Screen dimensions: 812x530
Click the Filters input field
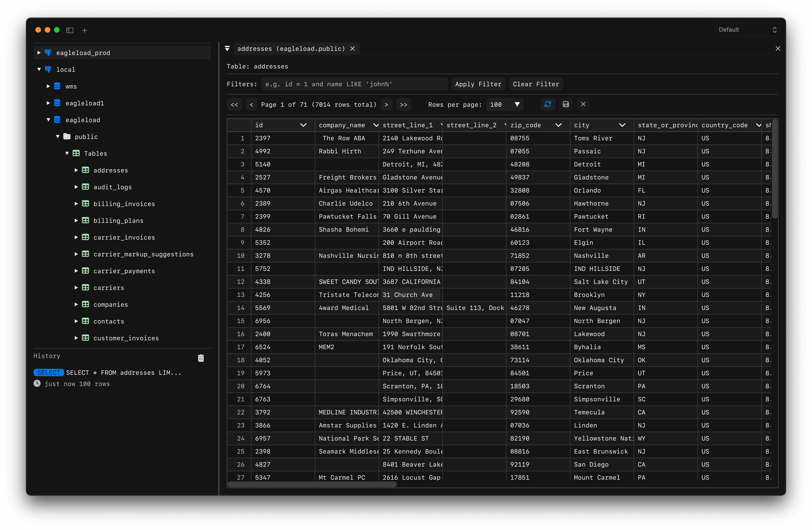[x=355, y=84]
